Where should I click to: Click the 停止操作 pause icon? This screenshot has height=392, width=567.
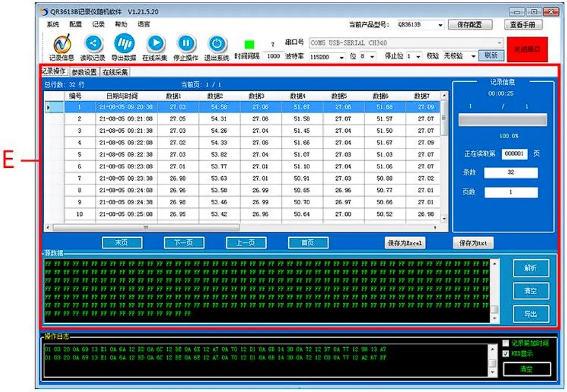pyautogui.click(x=186, y=44)
